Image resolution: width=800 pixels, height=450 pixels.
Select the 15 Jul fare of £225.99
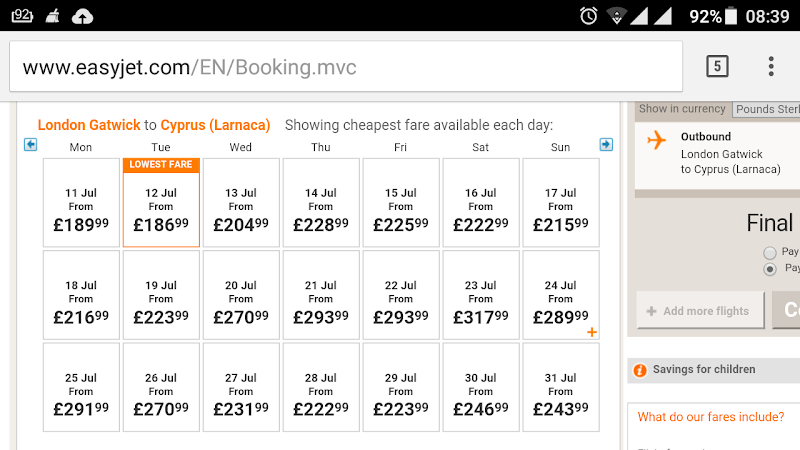click(x=401, y=202)
